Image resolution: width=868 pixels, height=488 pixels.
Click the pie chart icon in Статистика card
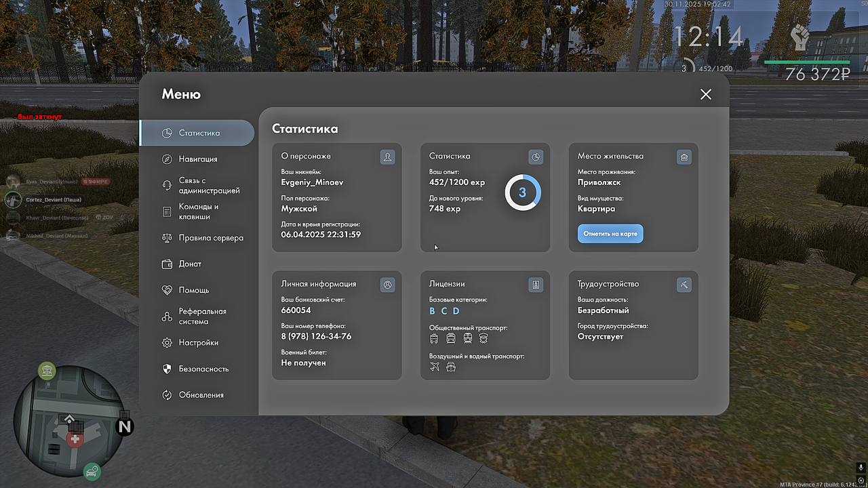536,157
